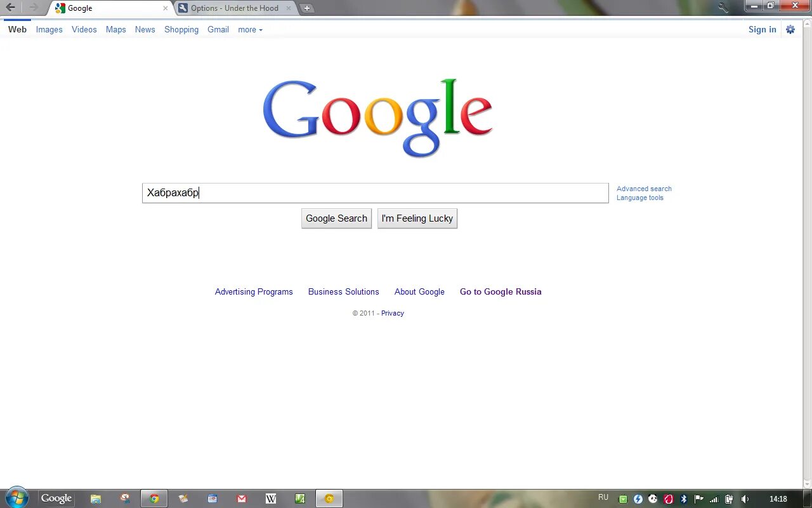Image resolution: width=812 pixels, height=508 pixels.
Task: Open Windows Explorer from taskbar
Action: click(x=96, y=498)
